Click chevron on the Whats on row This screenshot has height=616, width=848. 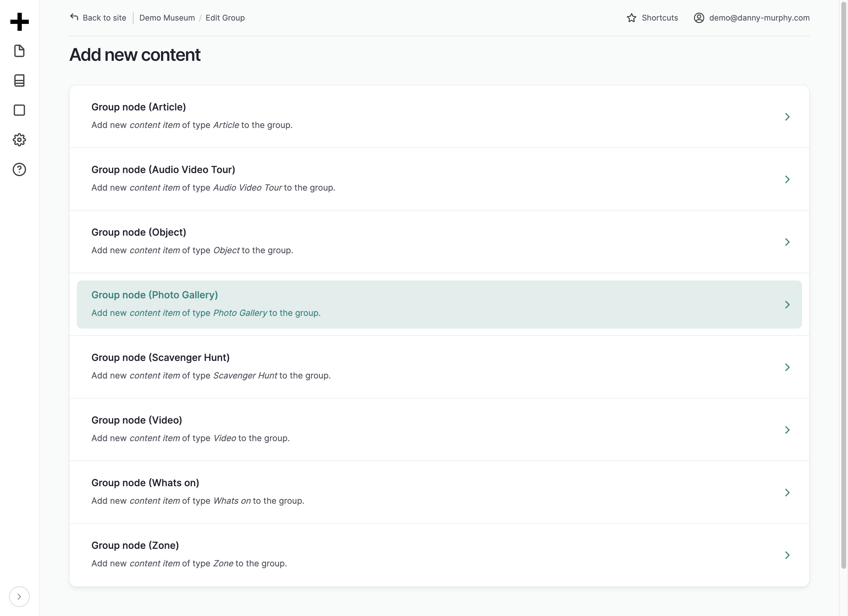tap(787, 492)
